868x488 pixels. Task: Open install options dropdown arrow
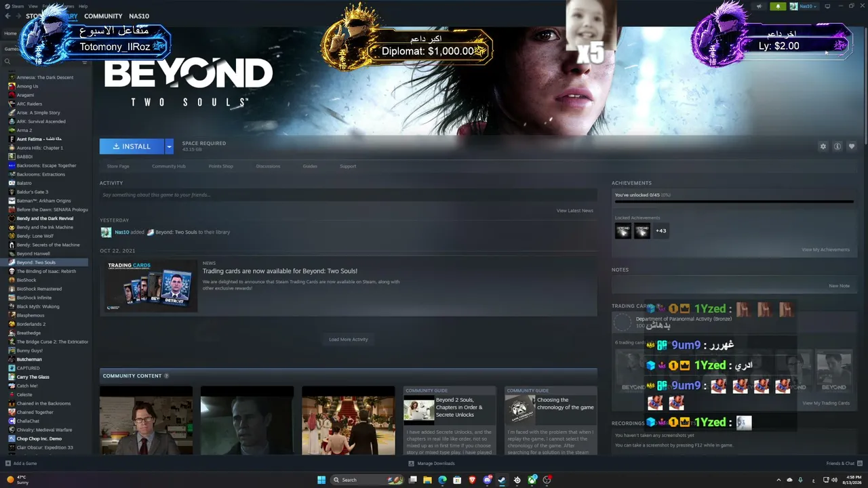click(x=169, y=146)
